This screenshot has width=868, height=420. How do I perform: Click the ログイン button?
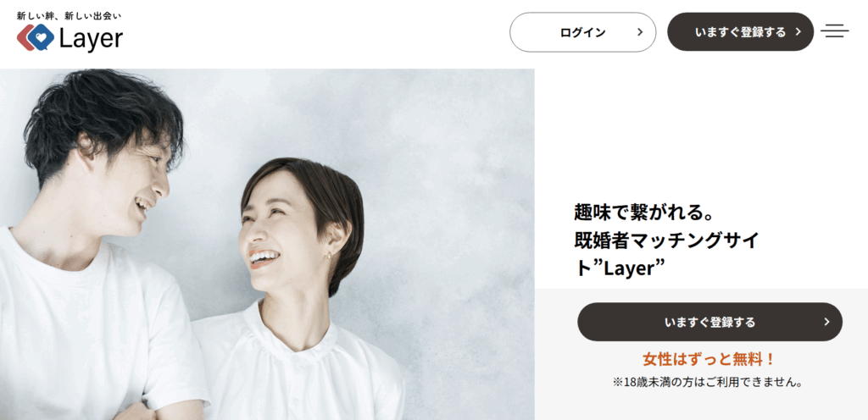583,32
